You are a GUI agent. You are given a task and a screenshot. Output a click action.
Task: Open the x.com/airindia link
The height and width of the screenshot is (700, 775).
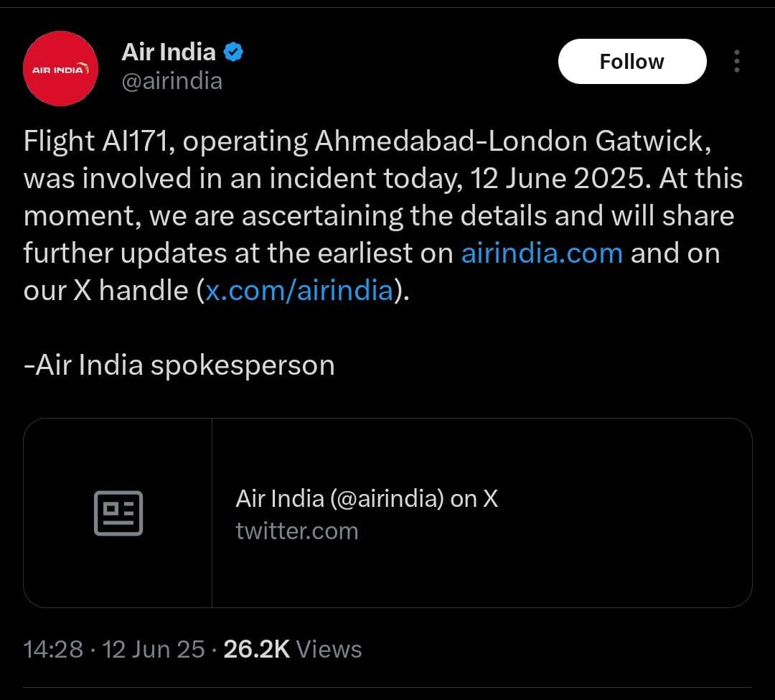299,290
